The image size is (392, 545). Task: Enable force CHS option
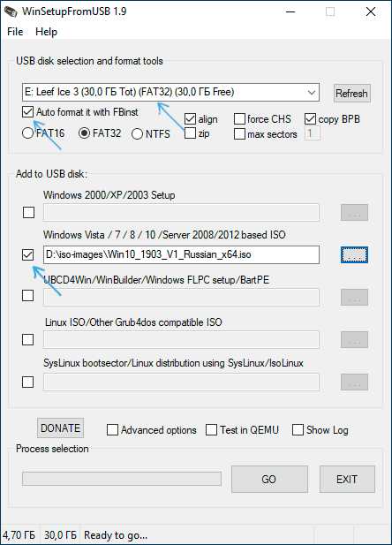point(240,119)
